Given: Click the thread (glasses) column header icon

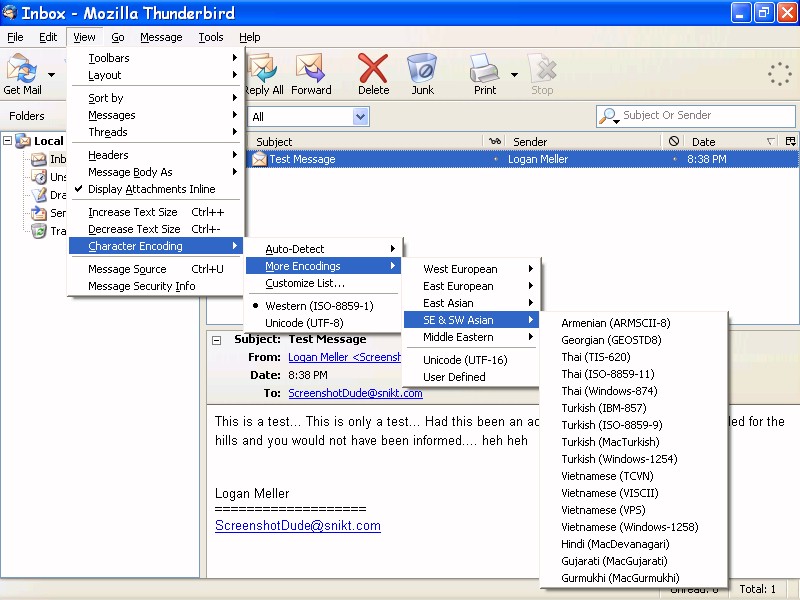Looking at the screenshot, I should click(495, 141).
